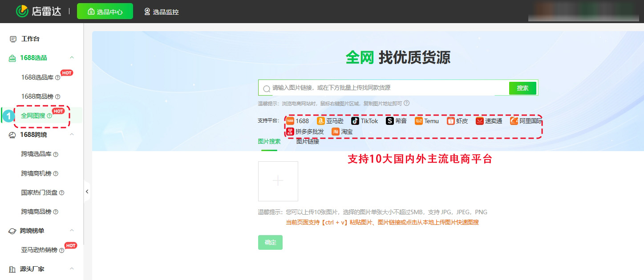
Task: Collapse the sidebar using the arrow handle
Action: click(x=87, y=191)
